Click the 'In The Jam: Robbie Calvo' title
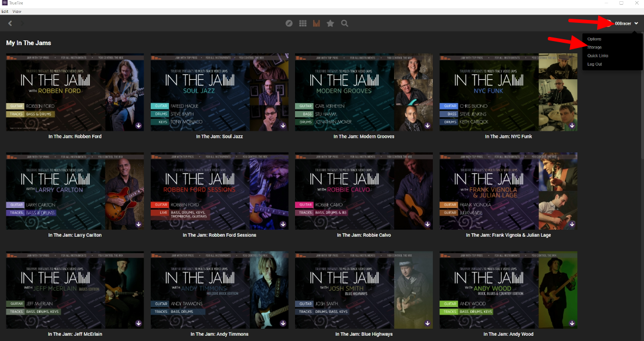The width and height of the screenshot is (644, 341). click(x=364, y=235)
